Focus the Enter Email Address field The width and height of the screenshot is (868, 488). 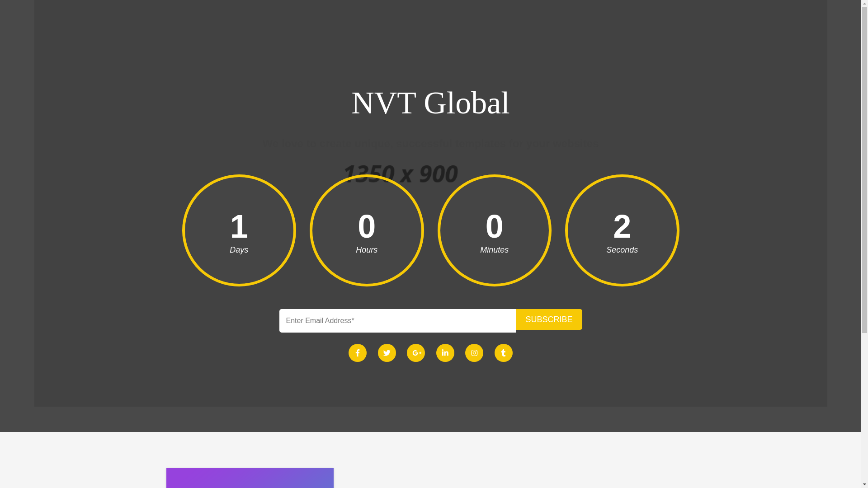click(397, 321)
